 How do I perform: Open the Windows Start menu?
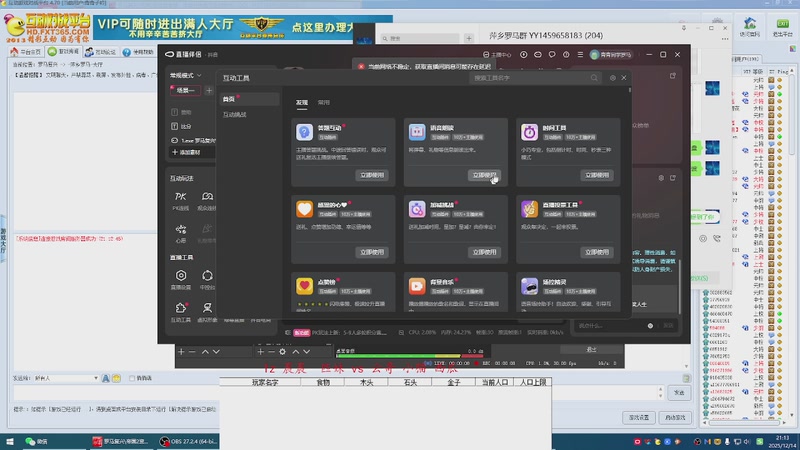coord(10,442)
